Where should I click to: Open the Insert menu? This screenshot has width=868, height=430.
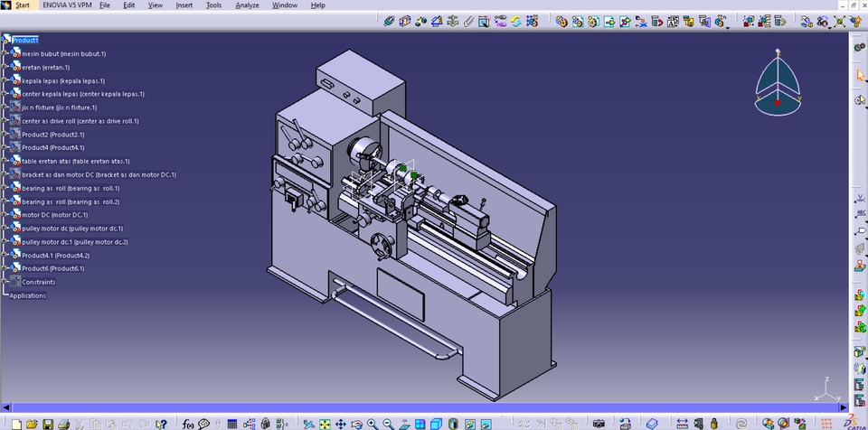[x=184, y=5]
